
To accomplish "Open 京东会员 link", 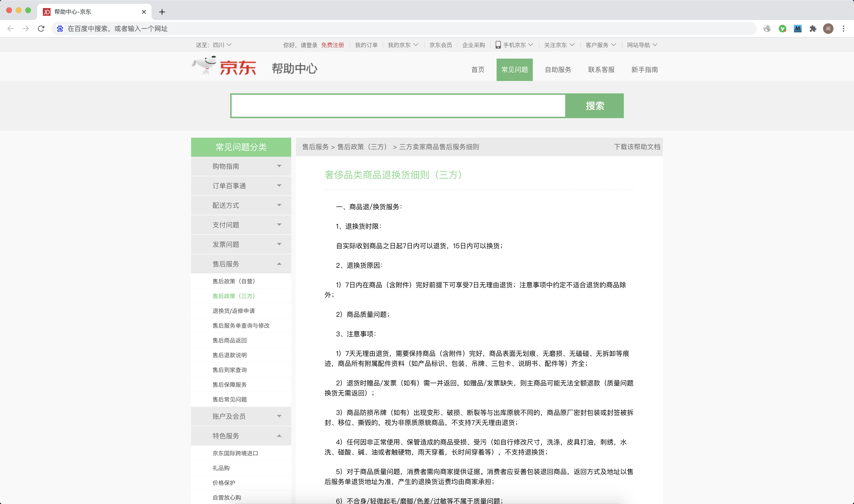I will [441, 45].
